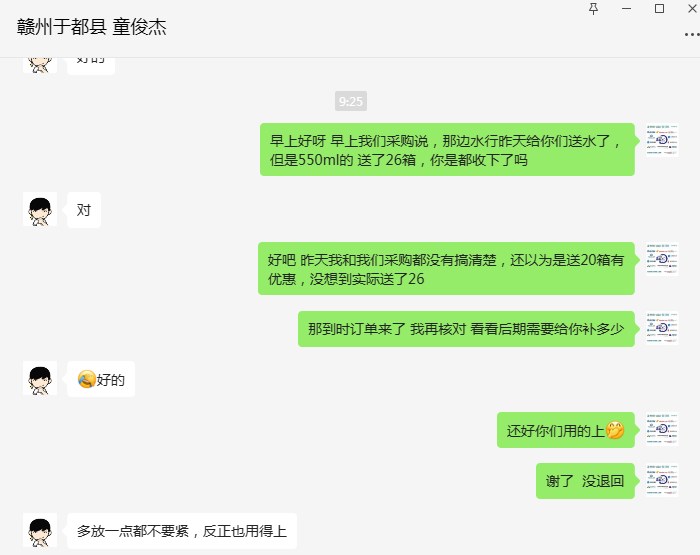The height and width of the screenshot is (555, 700).
Task: Select the green bubble starting with "早上好呀"
Action: tap(447, 150)
